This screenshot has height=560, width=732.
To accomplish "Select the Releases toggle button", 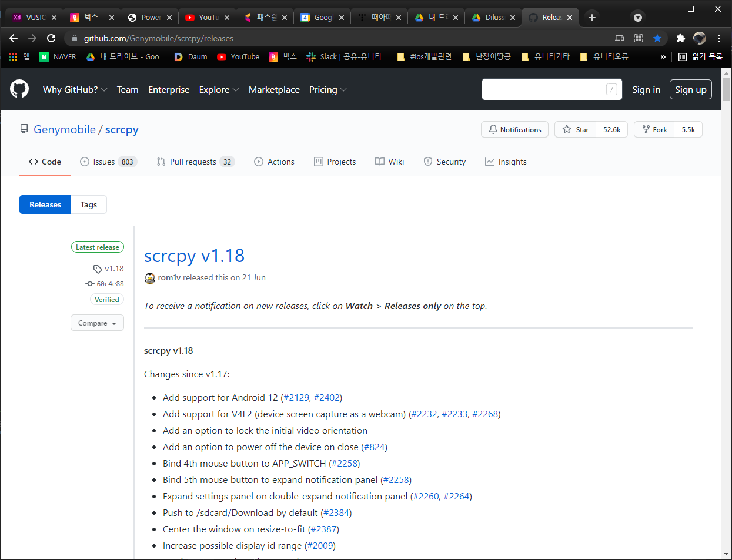I will point(45,204).
